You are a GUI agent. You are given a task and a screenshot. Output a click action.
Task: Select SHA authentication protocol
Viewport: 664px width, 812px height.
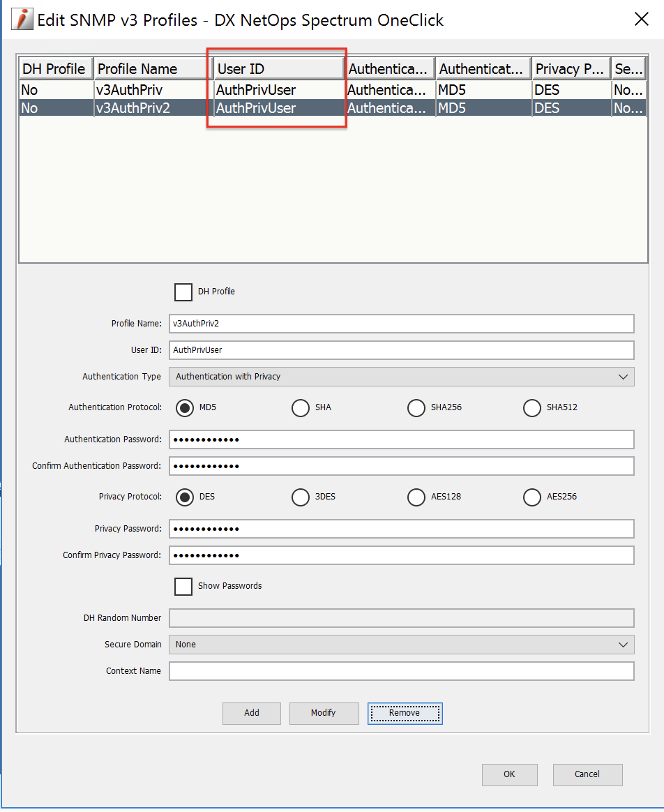coord(301,407)
